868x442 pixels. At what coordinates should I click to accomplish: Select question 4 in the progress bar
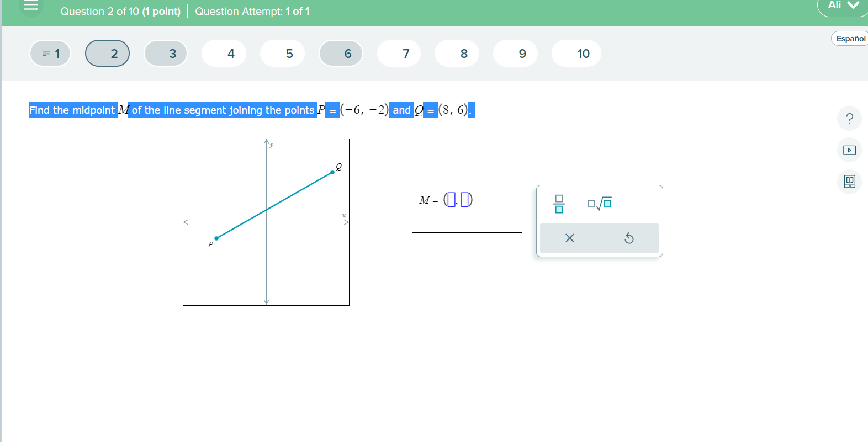tap(224, 53)
